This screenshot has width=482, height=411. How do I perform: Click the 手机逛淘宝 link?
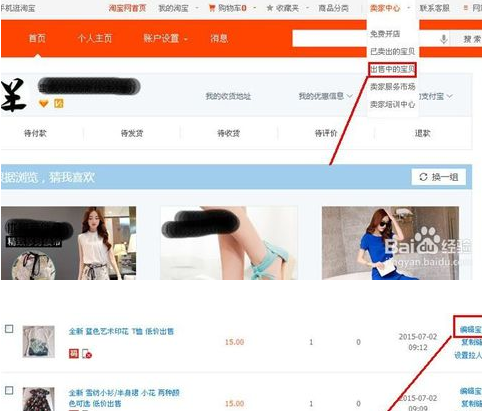[17, 8]
